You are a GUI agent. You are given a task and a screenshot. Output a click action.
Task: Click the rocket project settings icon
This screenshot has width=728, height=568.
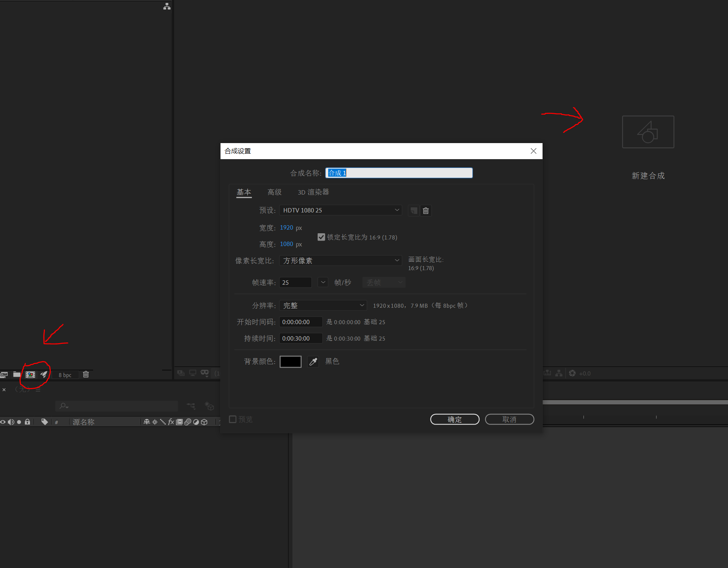pyautogui.click(x=44, y=375)
